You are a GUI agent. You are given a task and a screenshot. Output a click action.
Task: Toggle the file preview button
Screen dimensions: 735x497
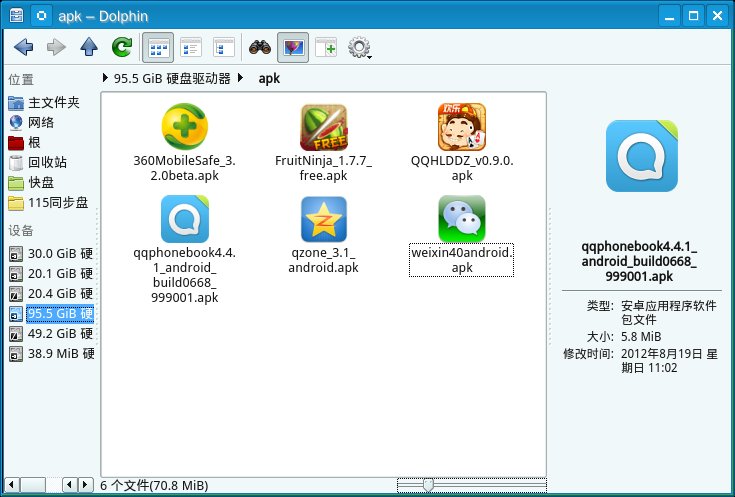(293, 47)
